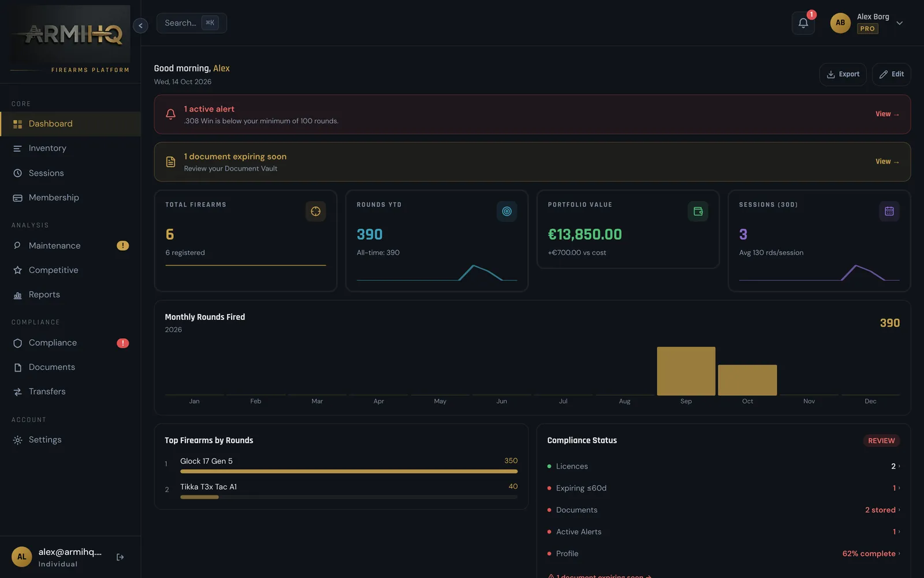924x578 pixels.
Task: Click the Rounds YTD sparkline
Action: tap(437, 273)
